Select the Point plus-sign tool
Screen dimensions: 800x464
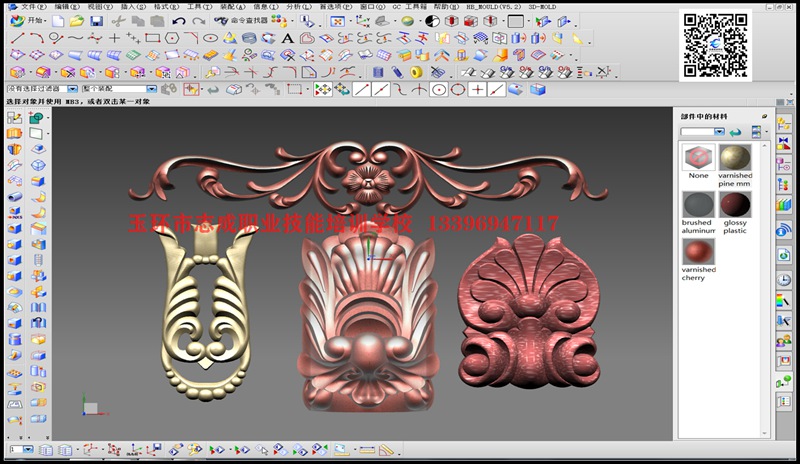click(115, 38)
